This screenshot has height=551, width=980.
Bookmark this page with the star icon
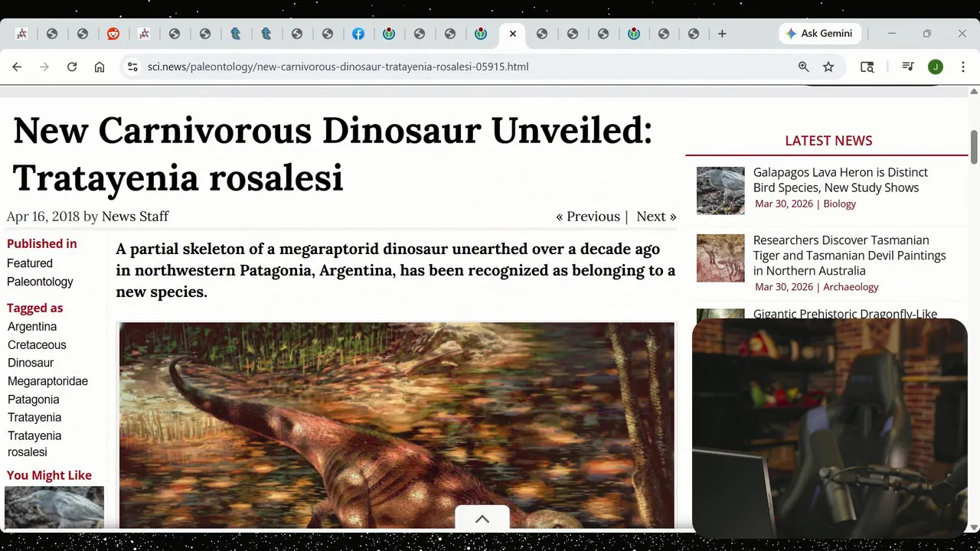828,67
